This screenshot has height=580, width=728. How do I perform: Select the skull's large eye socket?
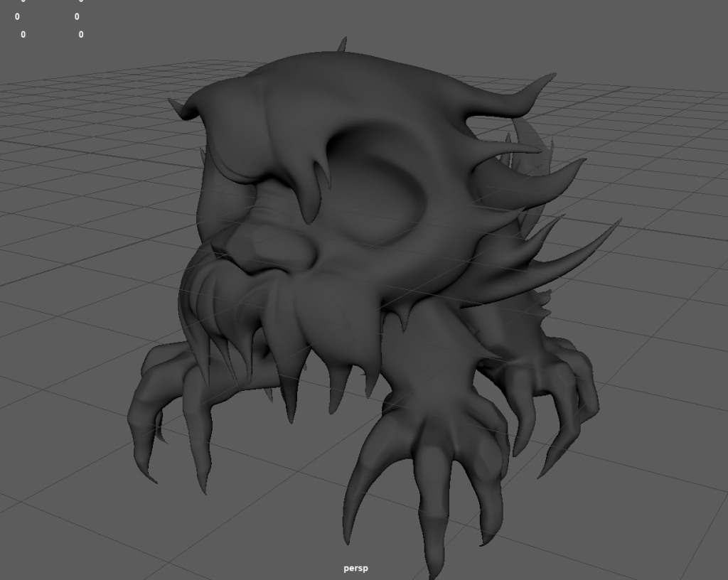pyautogui.click(x=380, y=188)
